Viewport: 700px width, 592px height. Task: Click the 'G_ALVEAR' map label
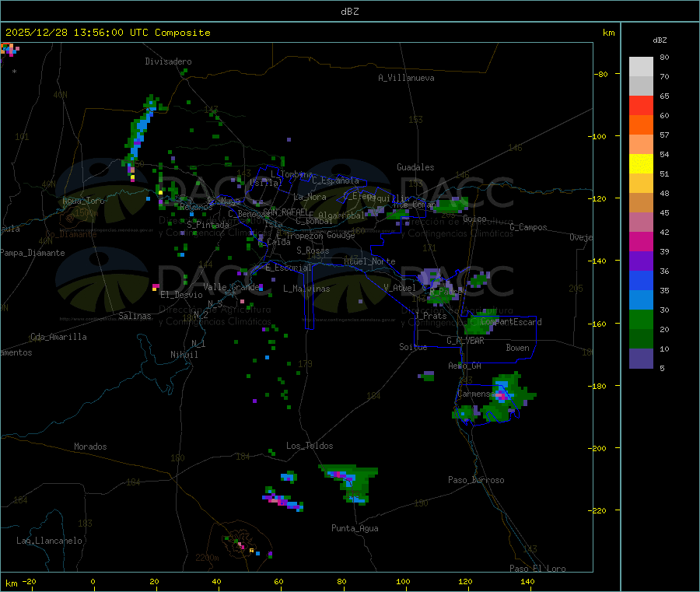point(465,341)
